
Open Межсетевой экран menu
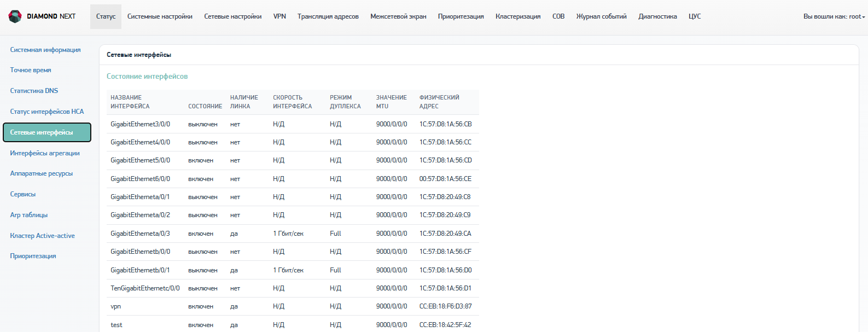398,16
